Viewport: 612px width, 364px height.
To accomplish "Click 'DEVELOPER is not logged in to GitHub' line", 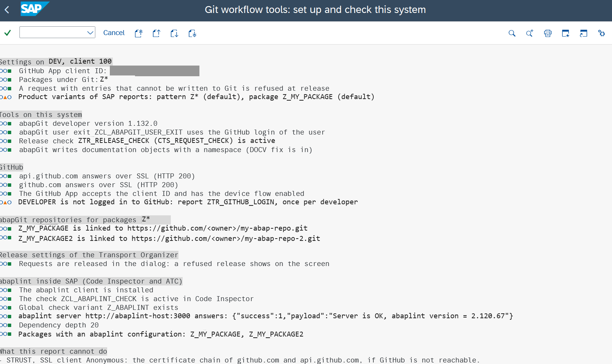I will [x=188, y=202].
